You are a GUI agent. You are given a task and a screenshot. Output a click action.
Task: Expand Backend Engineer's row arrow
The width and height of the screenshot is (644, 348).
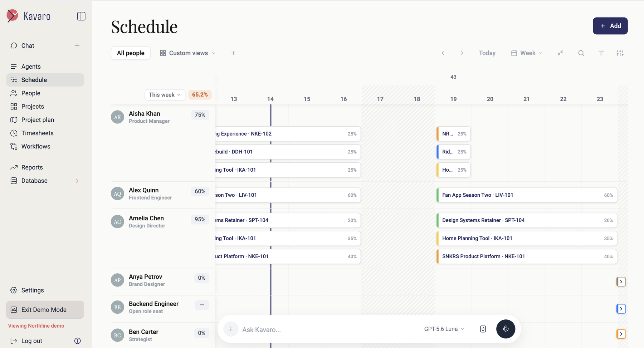coord(621,309)
